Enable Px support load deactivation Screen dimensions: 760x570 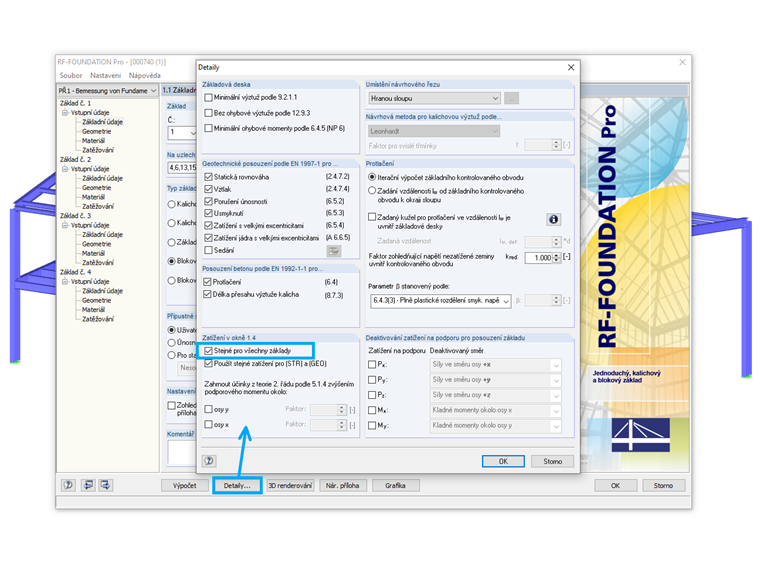(x=372, y=364)
